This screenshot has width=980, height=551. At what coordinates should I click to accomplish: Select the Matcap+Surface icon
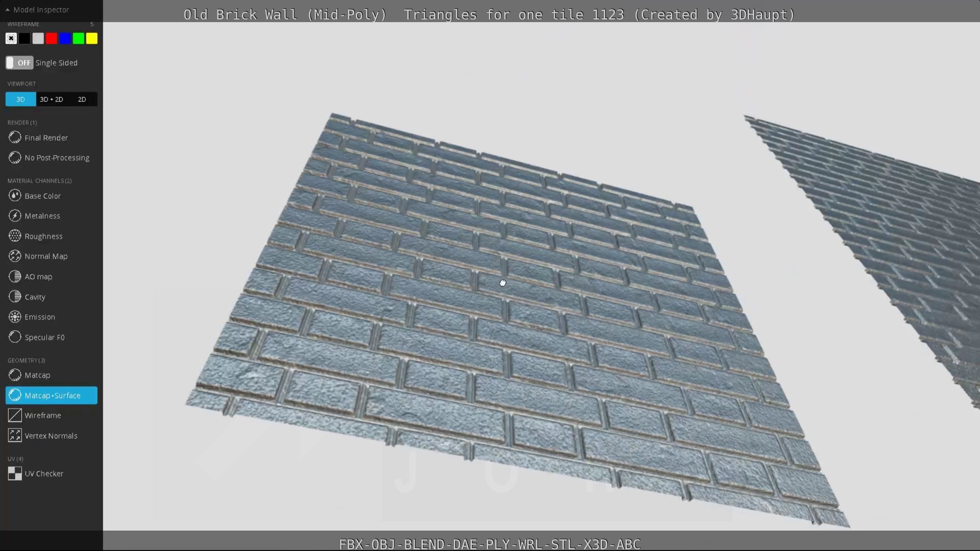(x=15, y=395)
